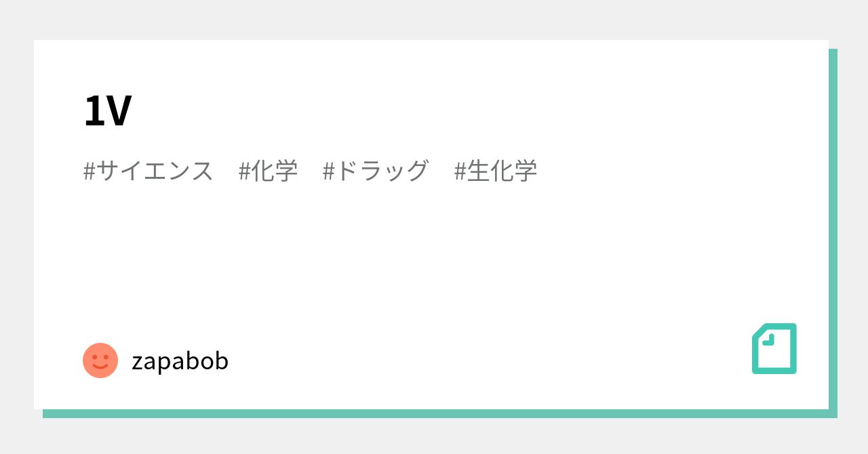868x454 pixels.
Task: Open the note titled 1V
Action: tap(107, 111)
